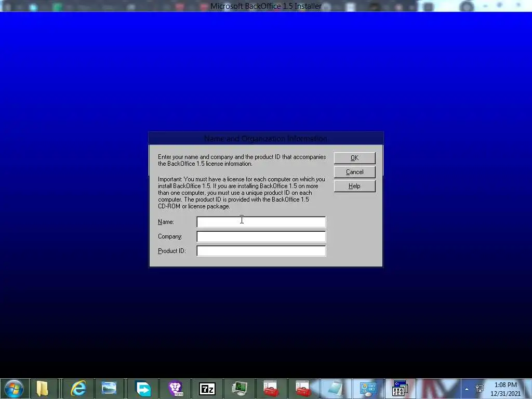The width and height of the screenshot is (532, 399).
Task: Open Help for the license information dialog
Action: pos(354,186)
